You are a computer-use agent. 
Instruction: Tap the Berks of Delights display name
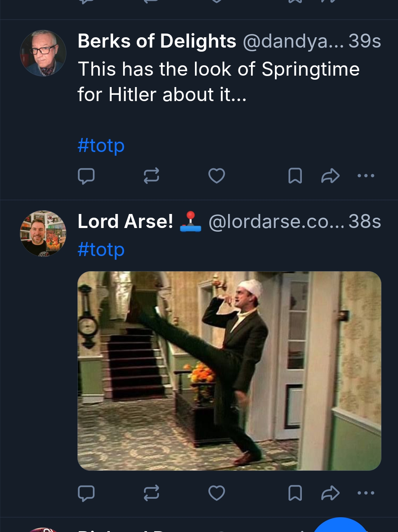pos(157,41)
